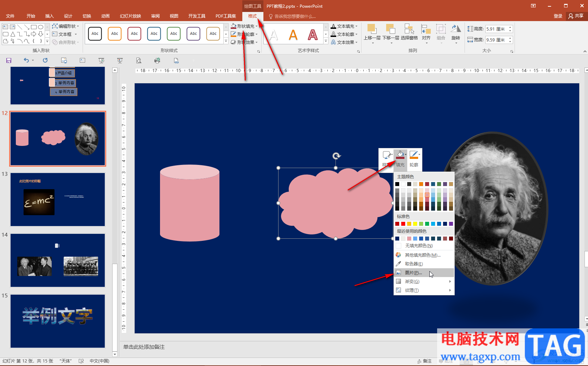Click the Save icon in quick access toolbar
This screenshot has height=366, width=588.
click(9, 60)
